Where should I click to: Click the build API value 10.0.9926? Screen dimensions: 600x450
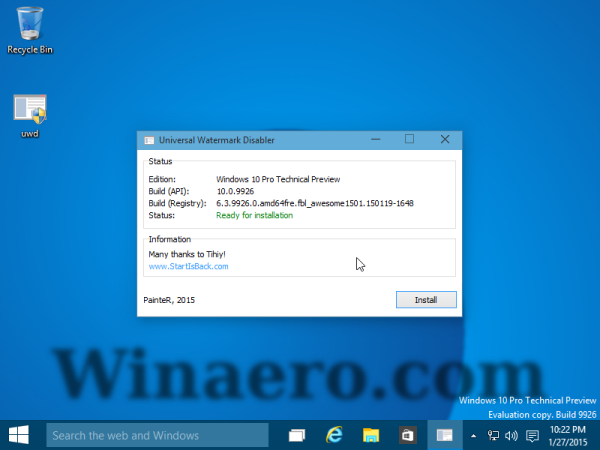[235, 191]
